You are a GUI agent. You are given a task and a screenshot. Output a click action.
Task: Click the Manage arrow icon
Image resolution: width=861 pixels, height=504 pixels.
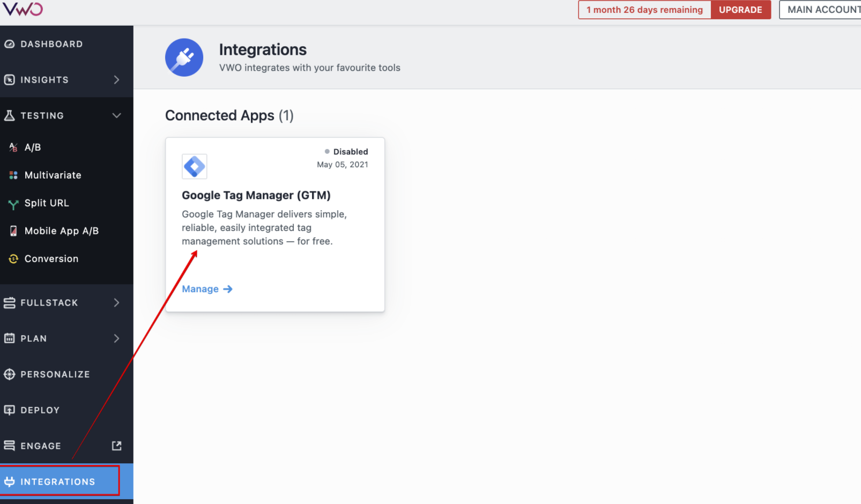pyautogui.click(x=228, y=289)
